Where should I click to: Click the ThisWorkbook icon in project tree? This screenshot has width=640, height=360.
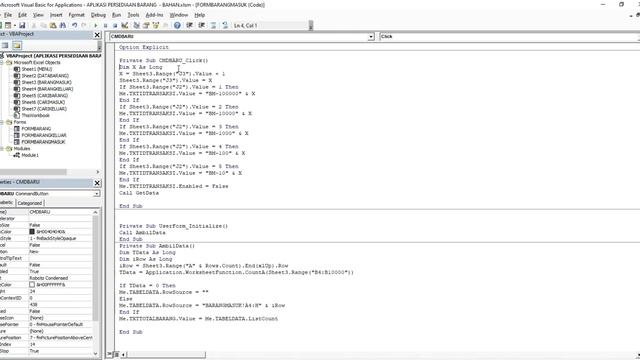(x=16, y=116)
